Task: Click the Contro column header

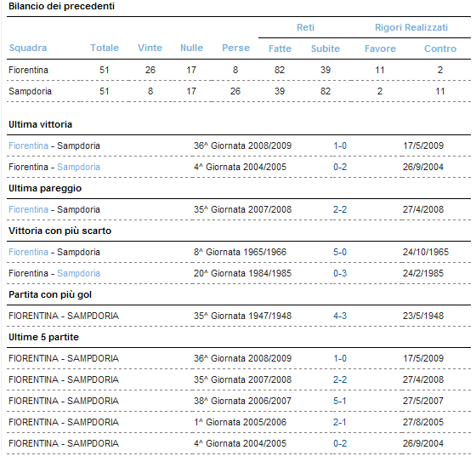Action: (x=440, y=48)
